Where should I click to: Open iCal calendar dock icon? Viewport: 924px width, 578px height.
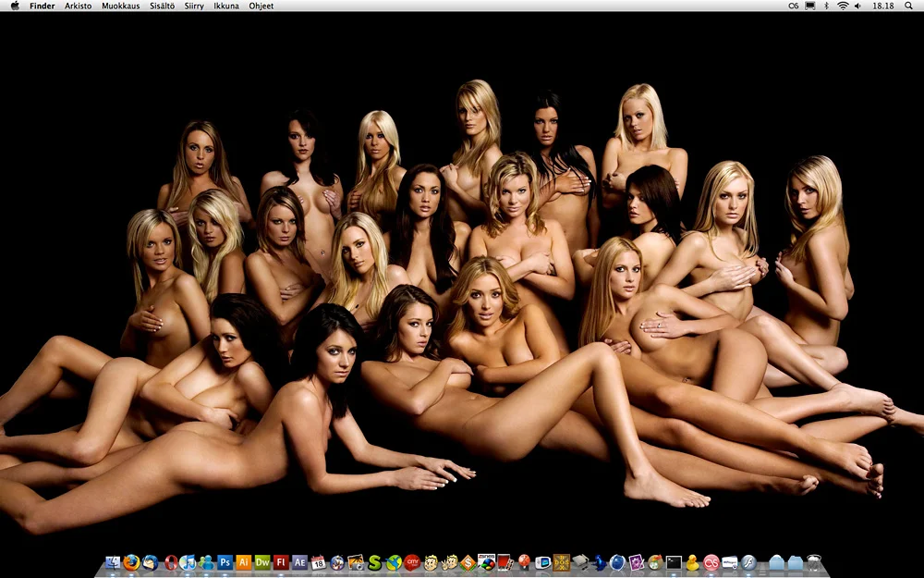[319, 562]
